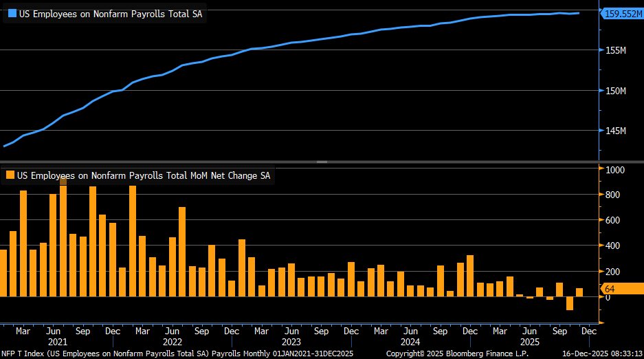Click the highlighted marker atop the tallest 2021 bar
This screenshot has width=644, height=359.
tap(63, 181)
